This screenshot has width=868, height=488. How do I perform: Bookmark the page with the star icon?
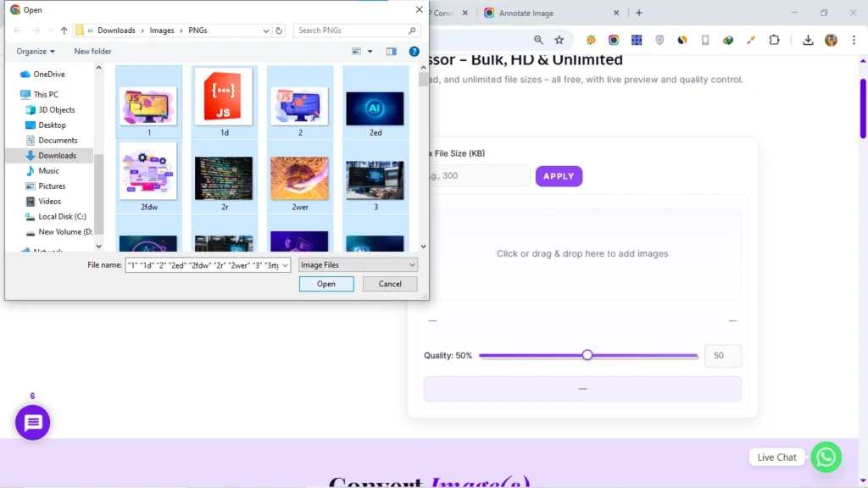[x=559, y=40]
